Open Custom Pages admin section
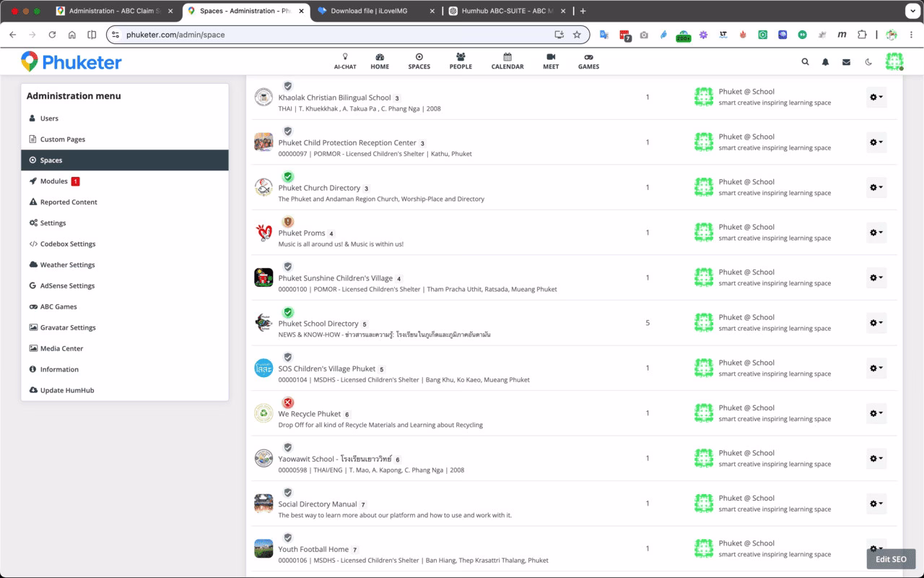 click(125, 139)
